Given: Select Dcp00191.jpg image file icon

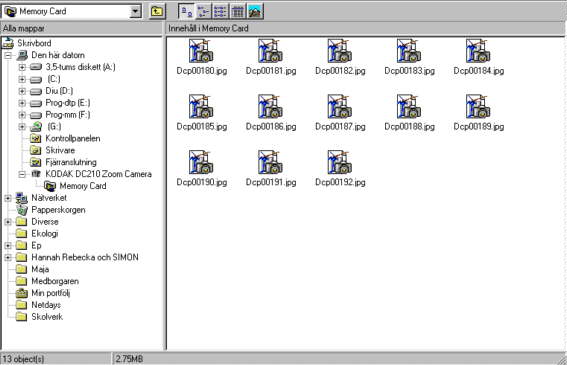Looking at the screenshot, I should pos(270,162).
